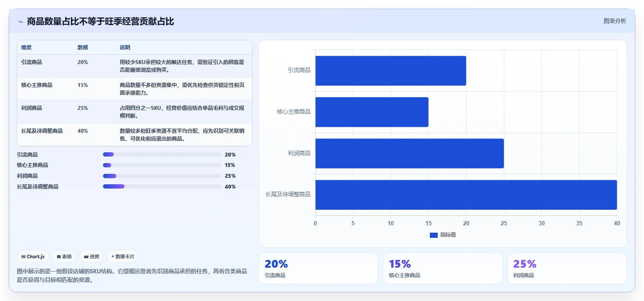
Task: Click the lightning icon beside the title
Action: pos(20,22)
